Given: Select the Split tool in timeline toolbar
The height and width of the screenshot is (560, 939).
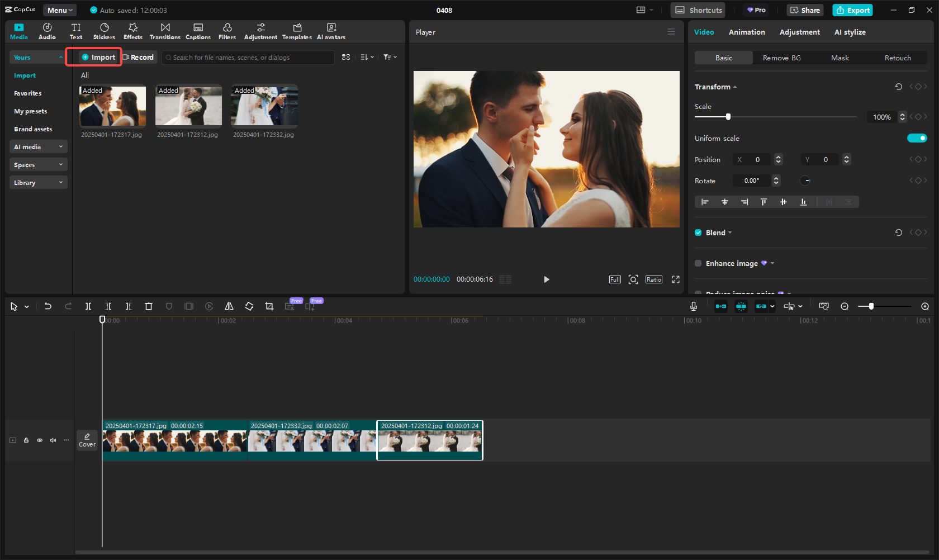Looking at the screenshot, I should tap(88, 306).
